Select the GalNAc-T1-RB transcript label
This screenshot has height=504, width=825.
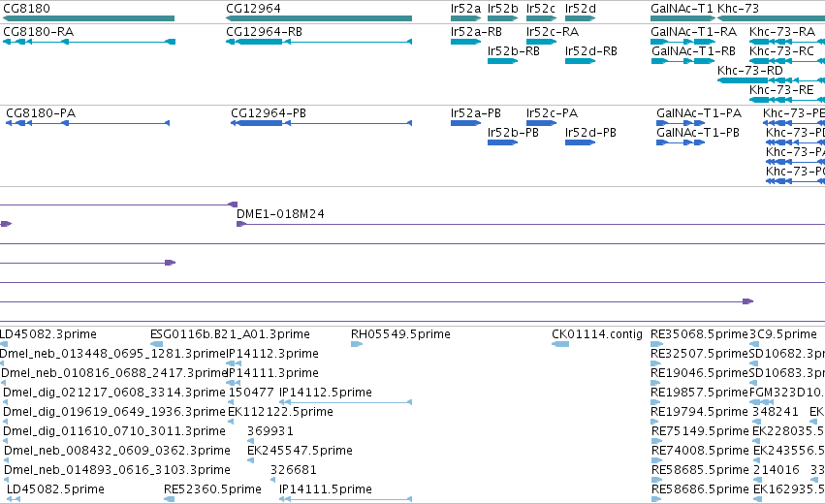pyautogui.click(x=693, y=51)
